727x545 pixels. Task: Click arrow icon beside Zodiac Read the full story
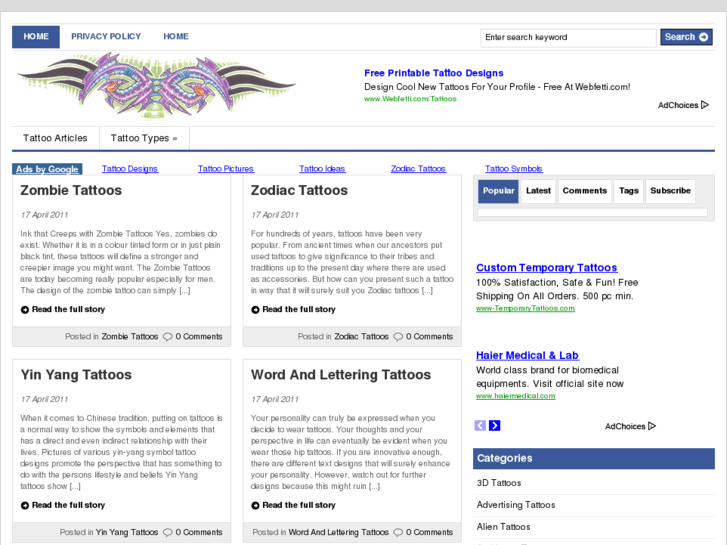[x=255, y=310]
